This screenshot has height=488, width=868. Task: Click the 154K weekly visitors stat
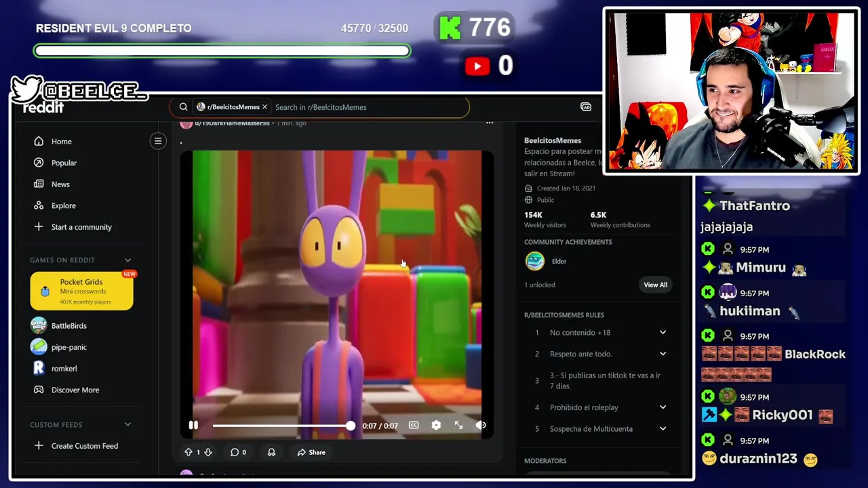[545, 220]
